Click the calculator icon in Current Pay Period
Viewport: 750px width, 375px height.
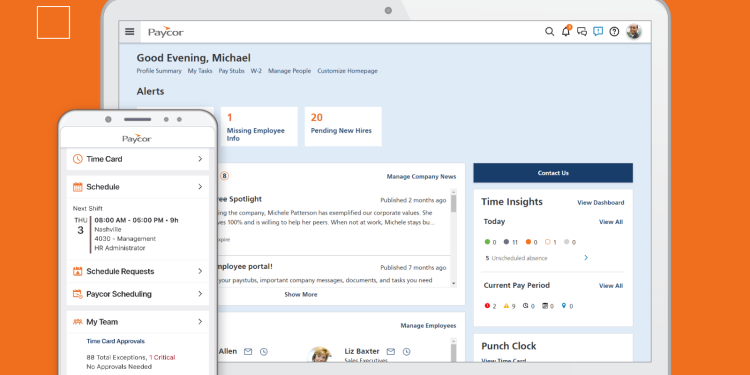[x=545, y=306]
